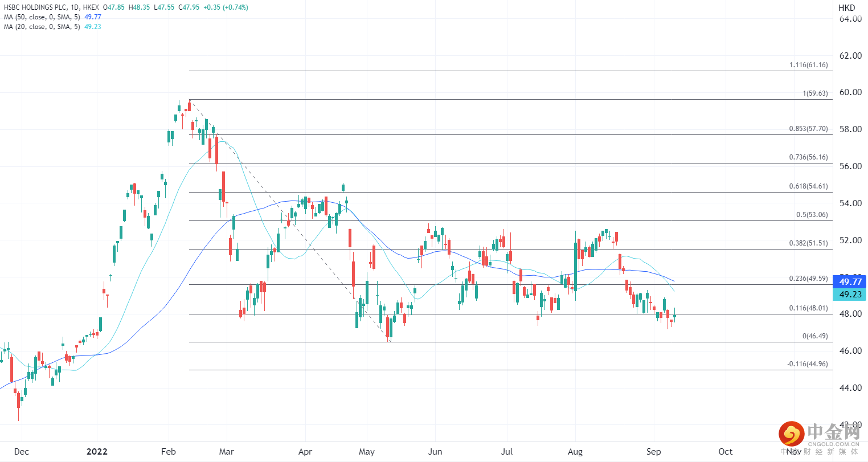Screen dimensions: 868x462
Task: Click the 0.618(54.61) Fibonacci level label
Action: [809, 186]
